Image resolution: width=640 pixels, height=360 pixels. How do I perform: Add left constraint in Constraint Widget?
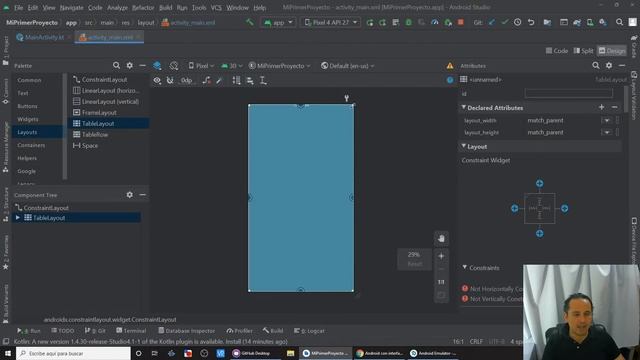(515, 209)
